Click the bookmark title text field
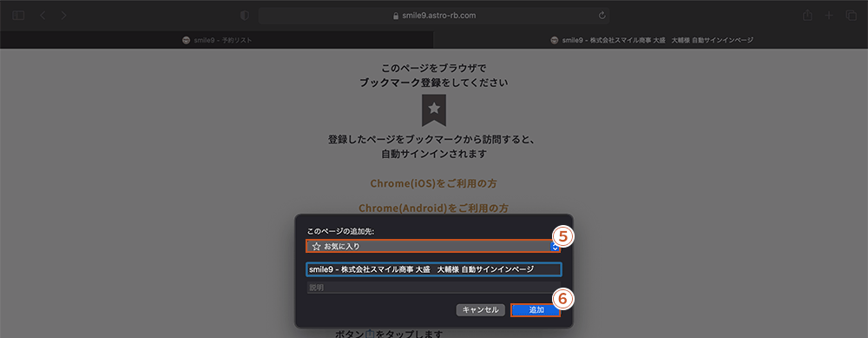 (x=434, y=269)
